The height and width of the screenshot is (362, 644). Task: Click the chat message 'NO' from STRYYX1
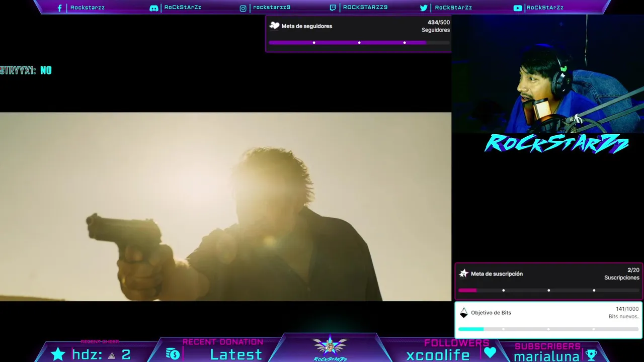46,70
